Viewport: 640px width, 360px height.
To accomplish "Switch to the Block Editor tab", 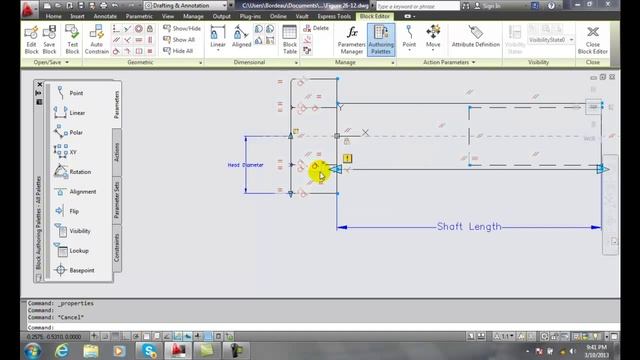I will (x=375, y=16).
